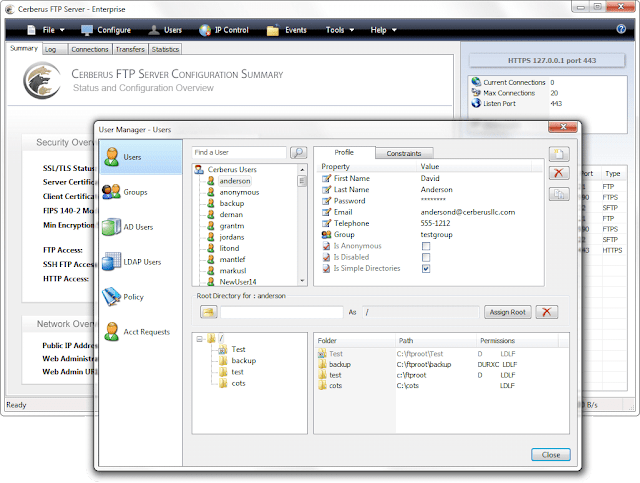Click the Cerberus Users root node icon
The width and height of the screenshot is (640, 483).
coord(199,169)
